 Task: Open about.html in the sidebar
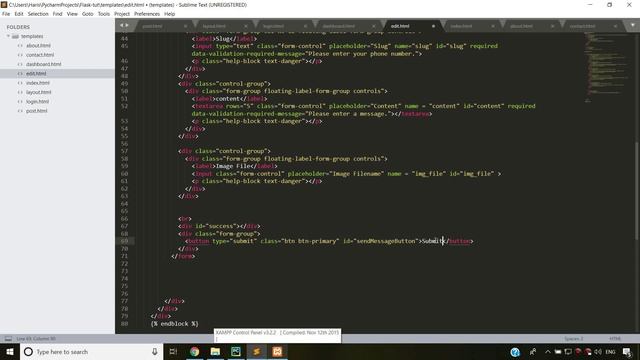tap(38, 45)
